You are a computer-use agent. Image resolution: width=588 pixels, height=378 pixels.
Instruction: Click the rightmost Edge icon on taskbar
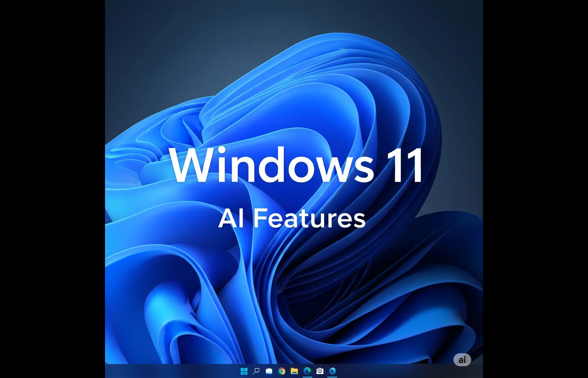[332, 371]
